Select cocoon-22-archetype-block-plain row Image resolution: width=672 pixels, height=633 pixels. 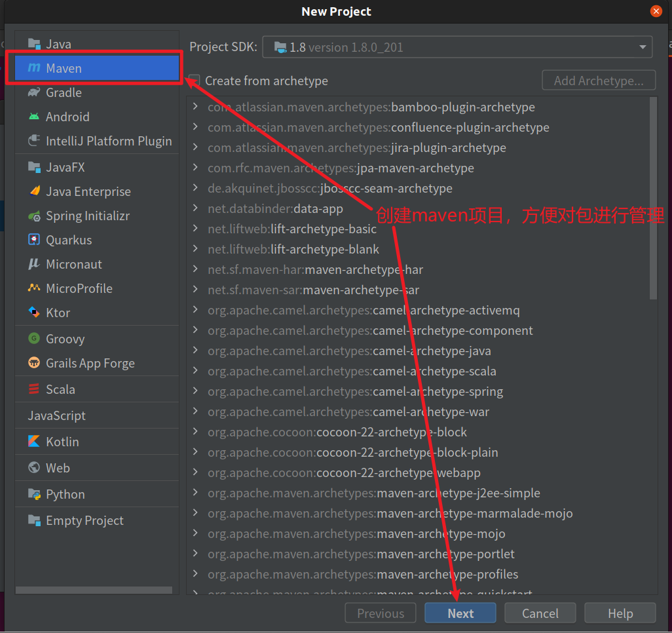pyautogui.click(x=418, y=452)
